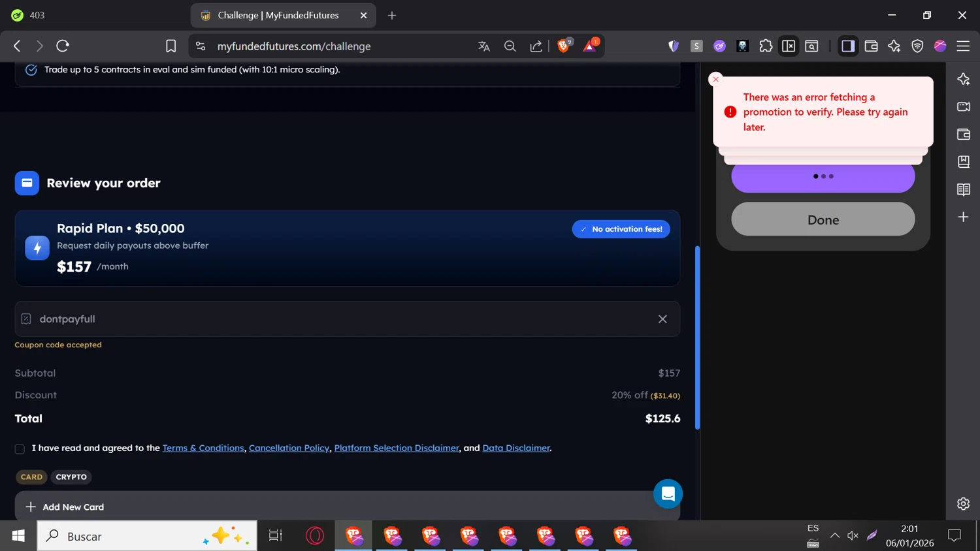Open the live chat bubble
This screenshot has height=551, width=980.
click(x=668, y=494)
